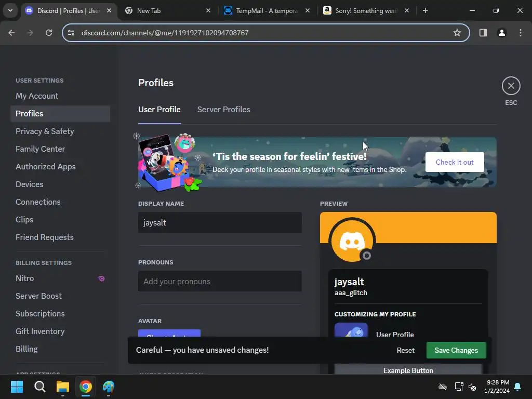Open Chrome side panel icon
The image size is (532, 399).
[483, 33]
